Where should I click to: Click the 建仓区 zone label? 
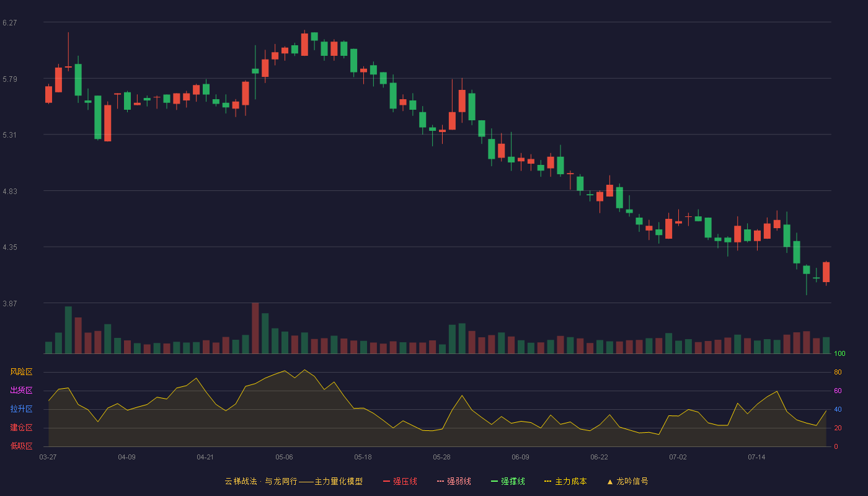click(x=21, y=428)
